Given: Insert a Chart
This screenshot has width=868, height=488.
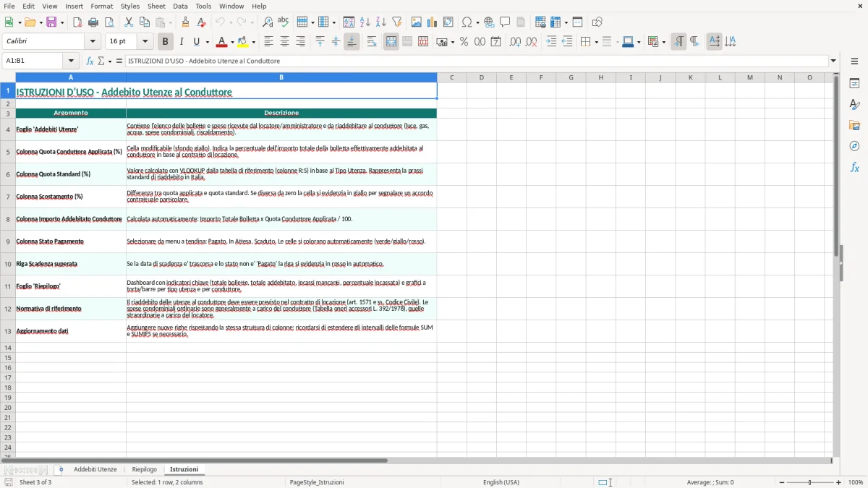Looking at the screenshot, I should pos(433,22).
